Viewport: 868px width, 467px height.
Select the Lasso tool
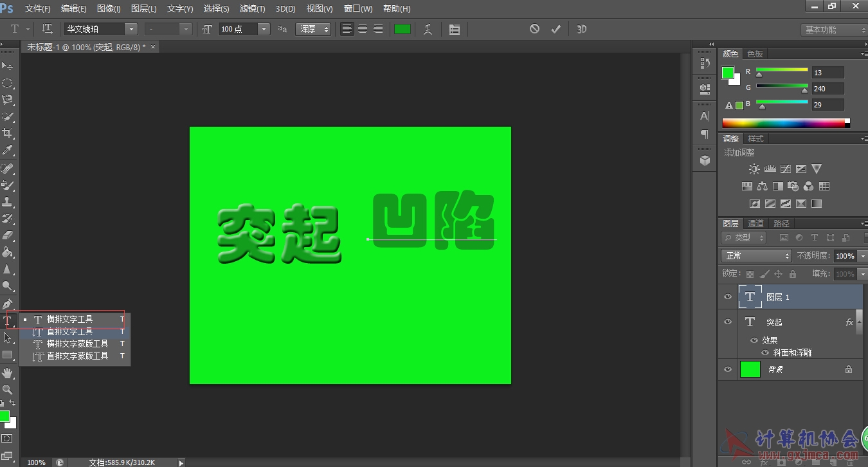click(x=8, y=100)
